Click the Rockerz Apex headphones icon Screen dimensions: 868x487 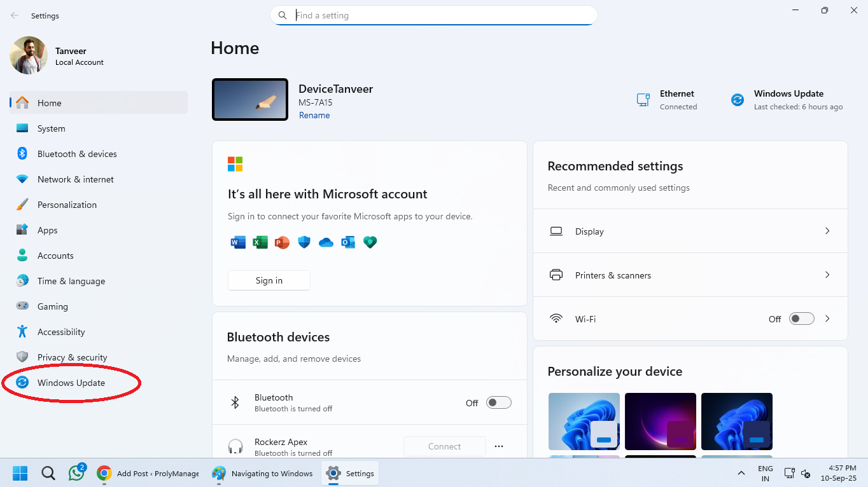(x=235, y=446)
